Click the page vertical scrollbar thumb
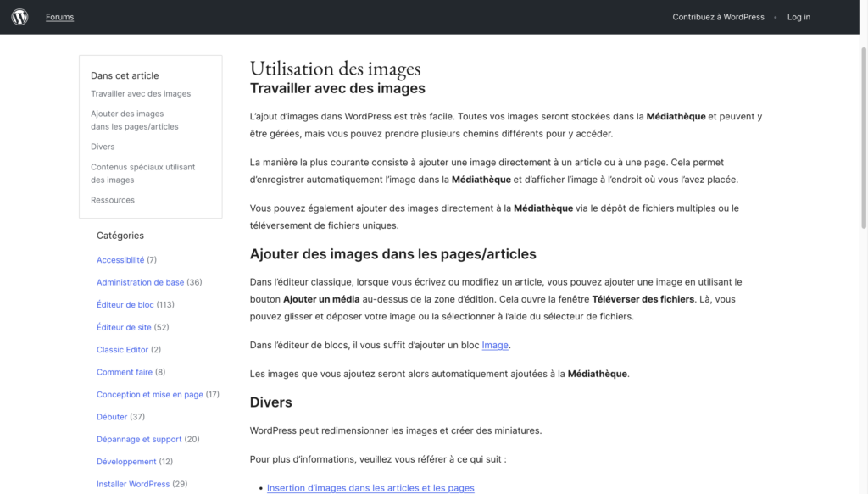 point(864,138)
